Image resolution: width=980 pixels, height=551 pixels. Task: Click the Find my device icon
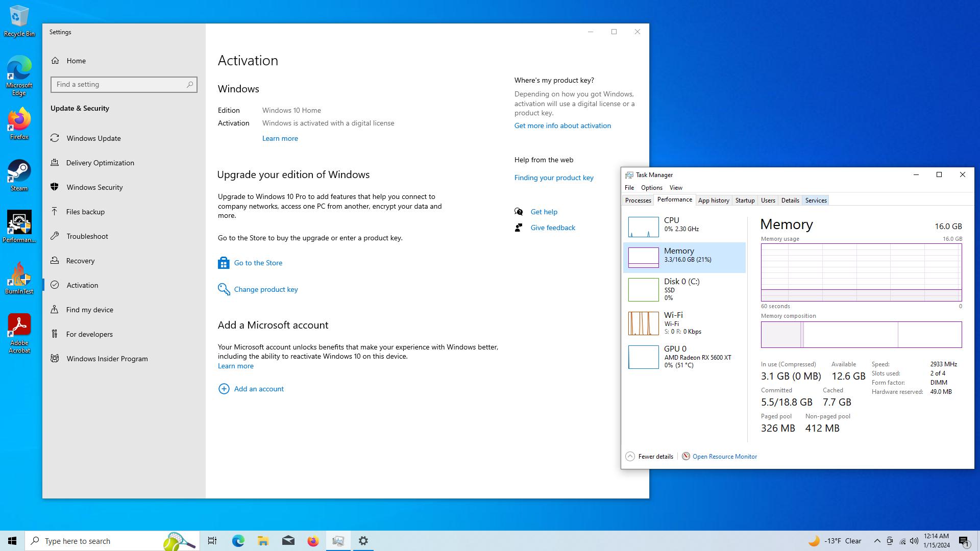[x=55, y=310]
